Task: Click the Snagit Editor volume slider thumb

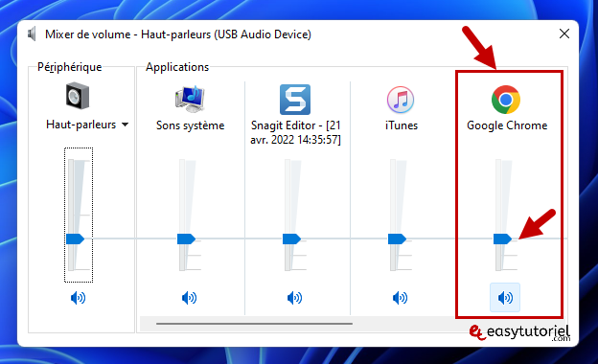Action: [x=291, y=239]
